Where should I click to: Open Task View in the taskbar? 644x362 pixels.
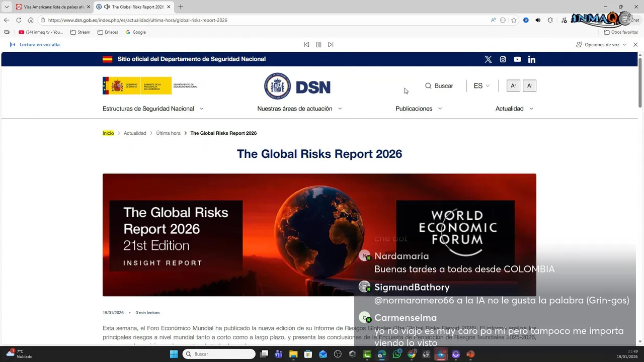264,354
